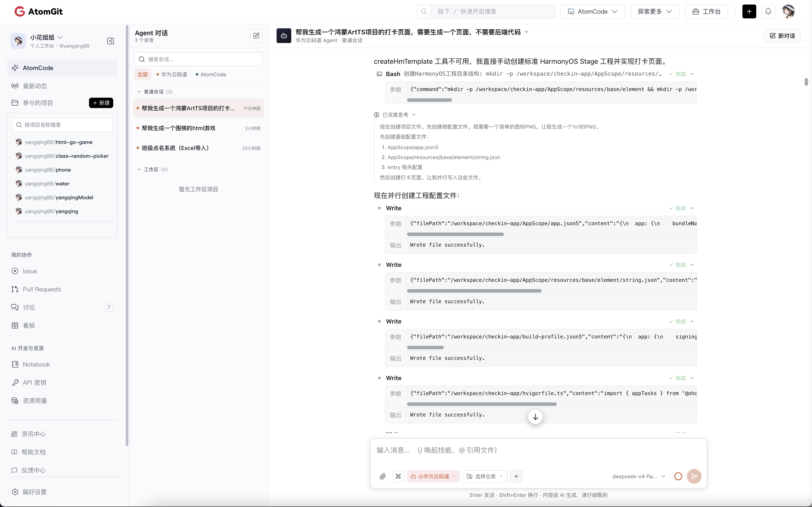Open the black plus create button
This screenshot has width=812, height=507.
click(x=749, y=11)
